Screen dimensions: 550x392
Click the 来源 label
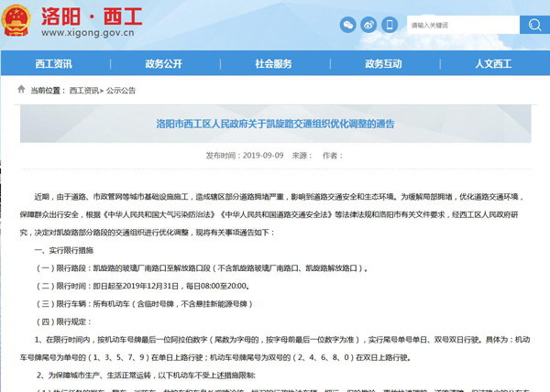302,156
